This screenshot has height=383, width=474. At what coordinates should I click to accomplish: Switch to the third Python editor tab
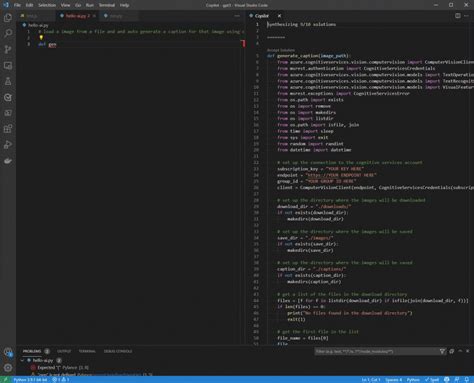(x=116, y=16)
